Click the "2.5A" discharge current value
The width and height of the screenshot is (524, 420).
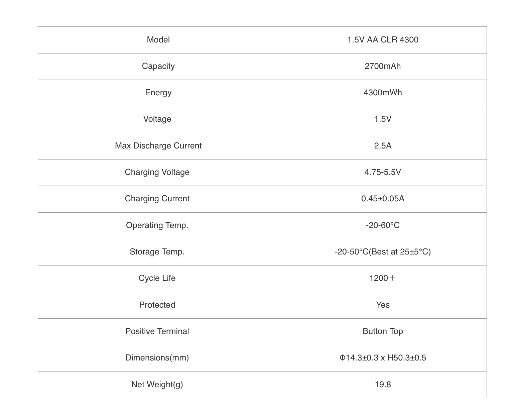[383, 146]
